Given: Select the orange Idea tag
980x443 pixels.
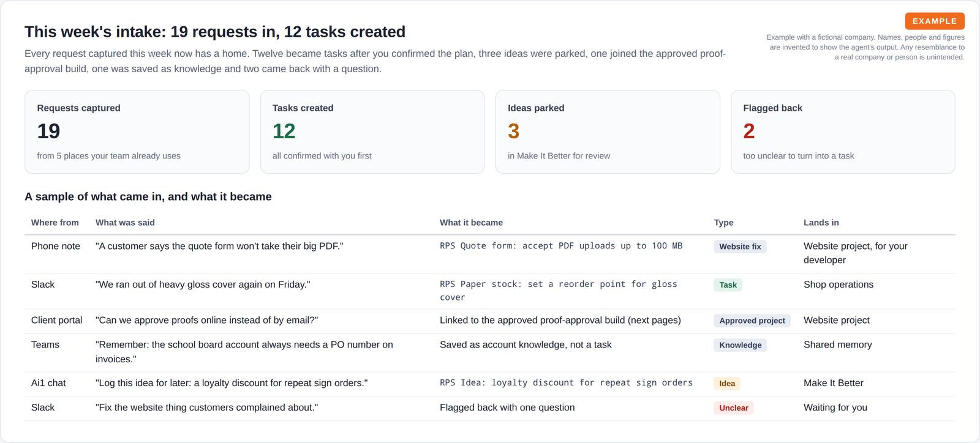Looking at the screenshot, I should click(x=727, y=384).
